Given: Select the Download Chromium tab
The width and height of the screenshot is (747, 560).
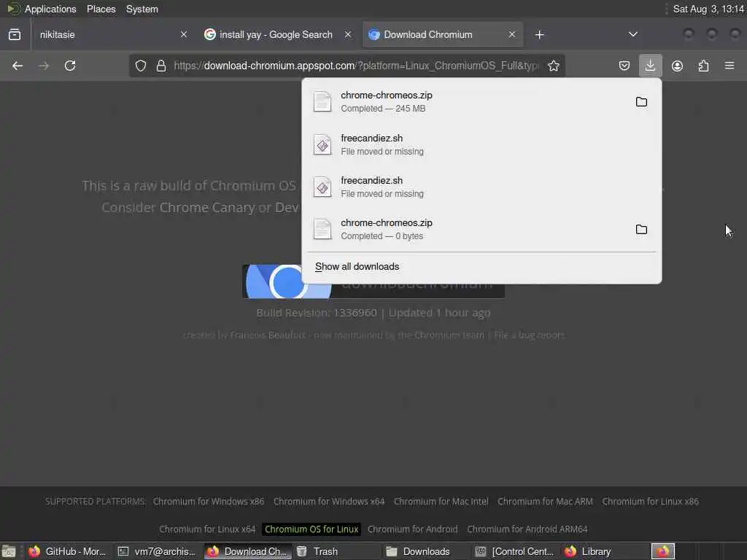Looking at the screenshot, I should point(443,34).
